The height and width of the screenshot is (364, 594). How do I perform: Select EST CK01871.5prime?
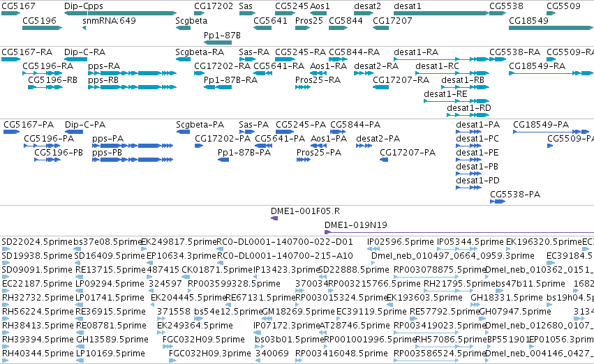click(x=217, y=270)
